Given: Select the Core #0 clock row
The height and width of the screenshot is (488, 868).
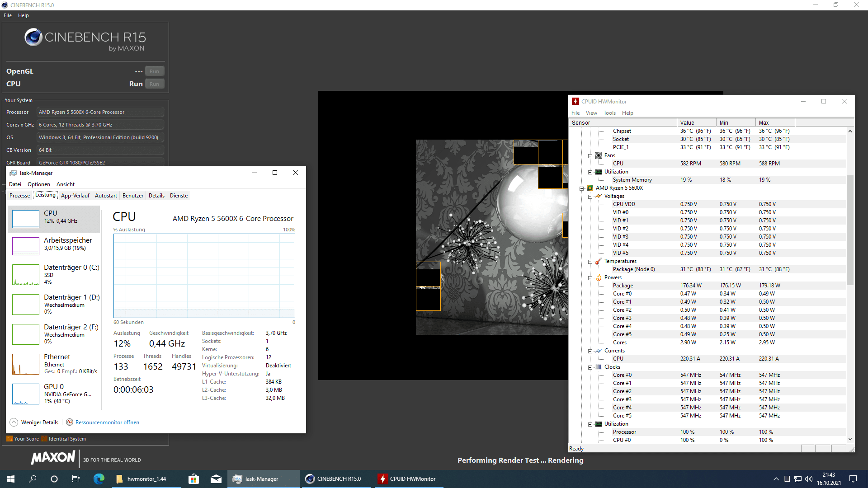Looking at the screenshot, I should coord(708,375).
